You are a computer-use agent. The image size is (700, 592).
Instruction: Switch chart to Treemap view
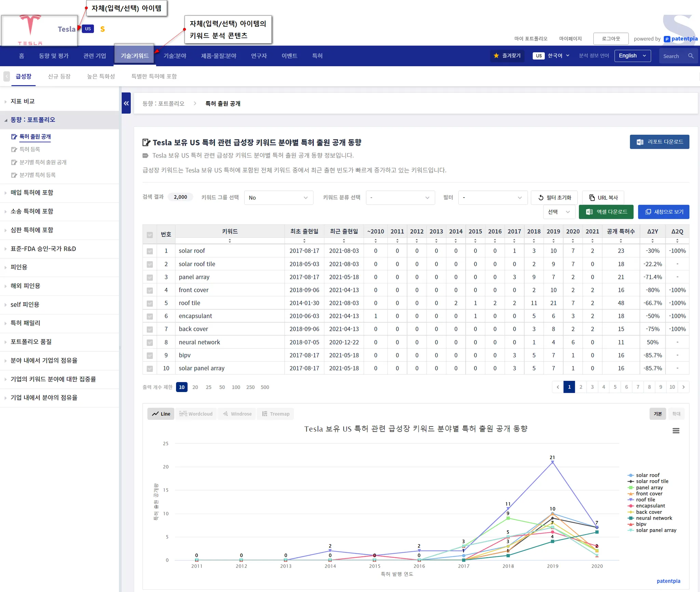(276, 414)
